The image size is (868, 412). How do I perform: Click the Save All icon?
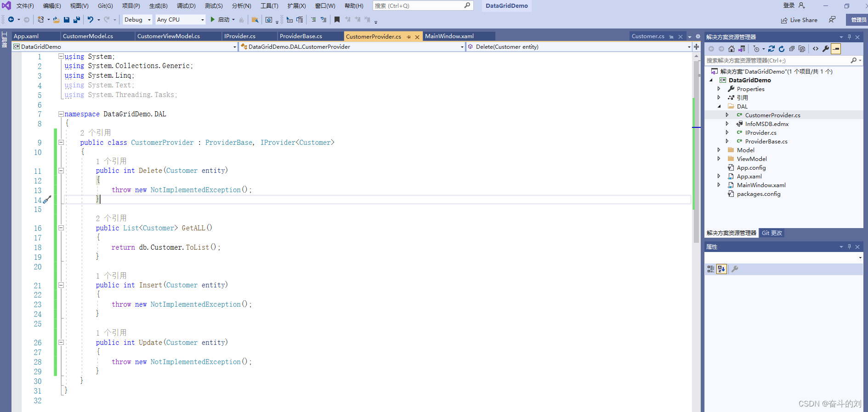pos(77,20)
